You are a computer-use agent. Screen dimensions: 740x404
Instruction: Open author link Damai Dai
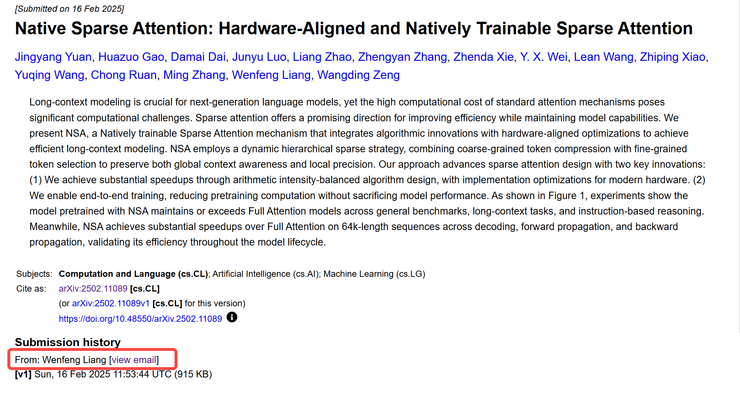198,57
